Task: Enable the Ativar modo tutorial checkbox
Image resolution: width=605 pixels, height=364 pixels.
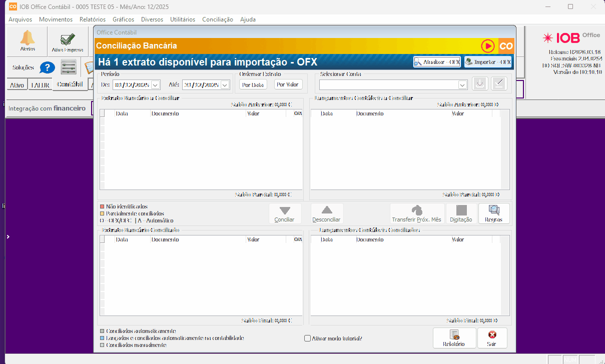Action: tap(308, 338)
